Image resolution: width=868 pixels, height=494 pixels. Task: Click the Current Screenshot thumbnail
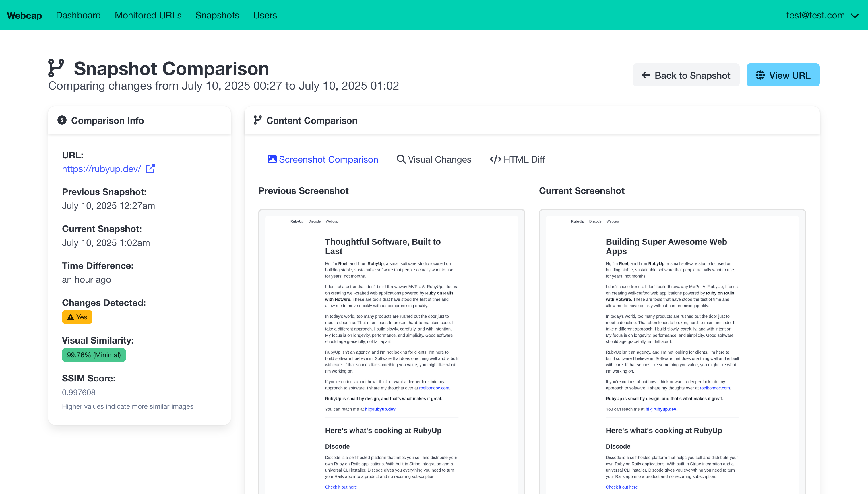pos(672,352)
